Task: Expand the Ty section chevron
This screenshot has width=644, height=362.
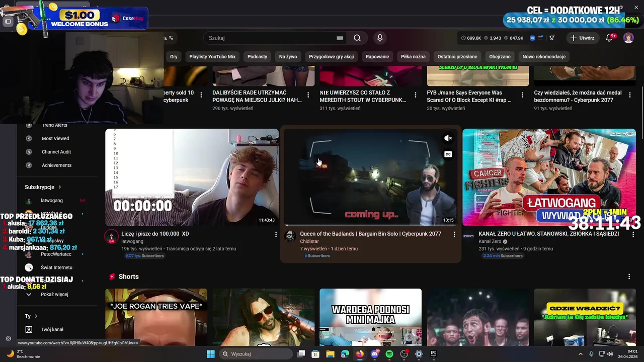Action: 35,316
